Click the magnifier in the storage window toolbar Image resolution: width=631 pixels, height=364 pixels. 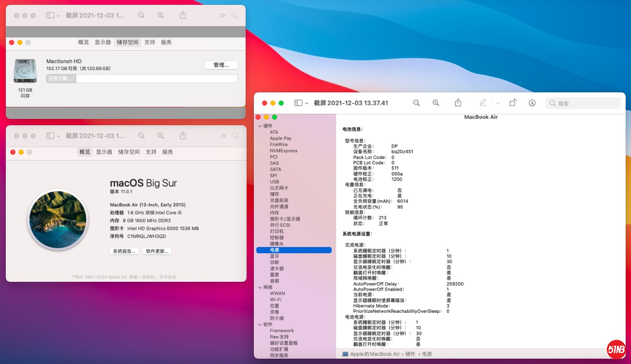tap(235, 15)
